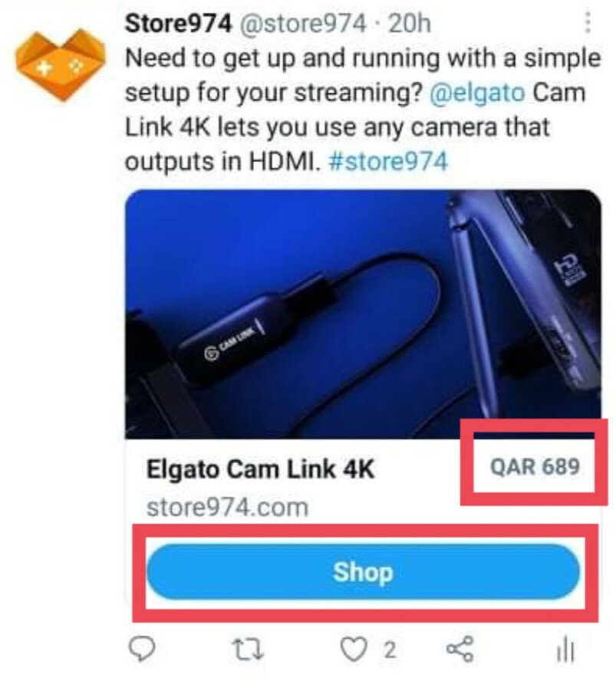The image size is (616, 681).
Task: Open the three-dot more options menu
Action: tap(588, 22)
